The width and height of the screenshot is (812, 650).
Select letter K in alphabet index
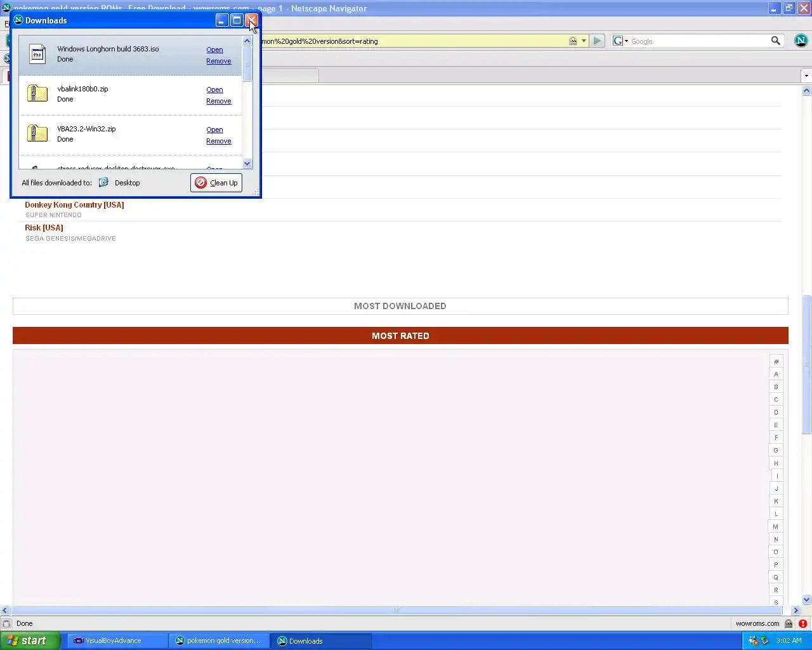click(x=776, y=501)
